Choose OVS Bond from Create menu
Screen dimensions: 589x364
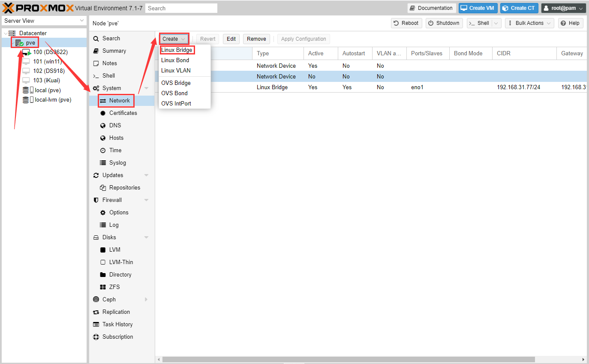click(x=174, y=93)
